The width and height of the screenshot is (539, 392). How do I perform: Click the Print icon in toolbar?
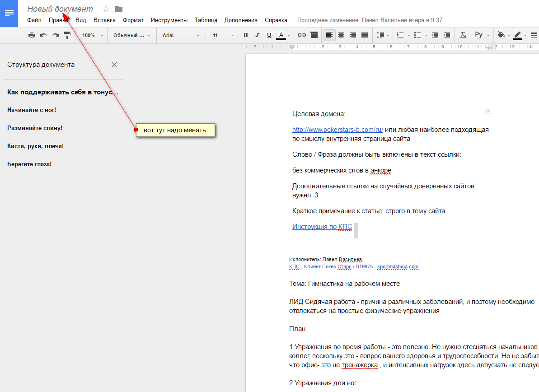pos(31,35)
